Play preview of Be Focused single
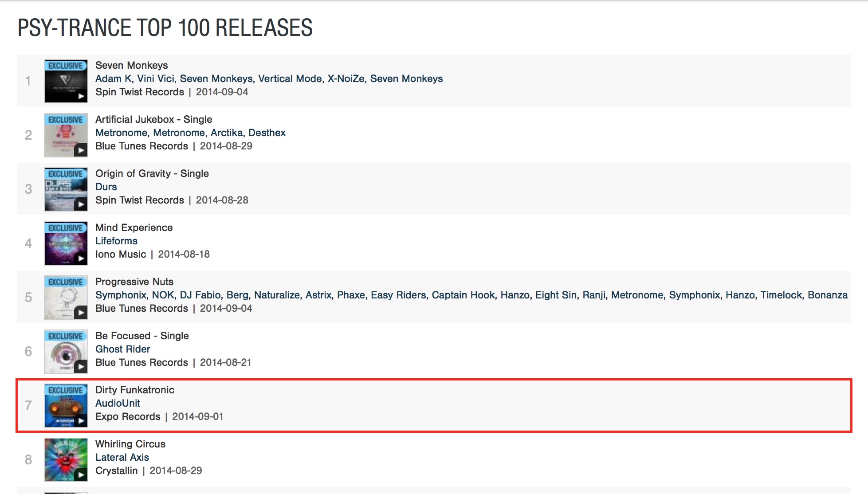Screen dimensions: 868x494 tap(81, 366)
